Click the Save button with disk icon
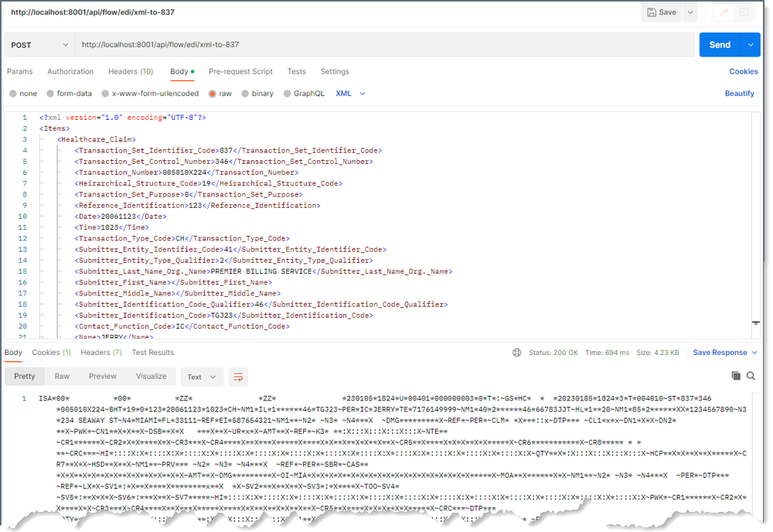 tap(662, 12)
